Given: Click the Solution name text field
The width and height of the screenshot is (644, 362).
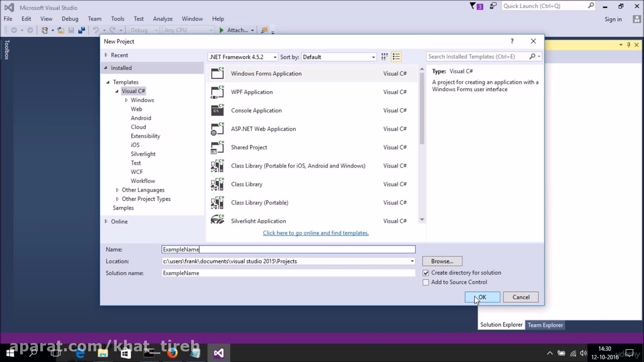Looking at the screenshot, I should [x=288, y=273].
